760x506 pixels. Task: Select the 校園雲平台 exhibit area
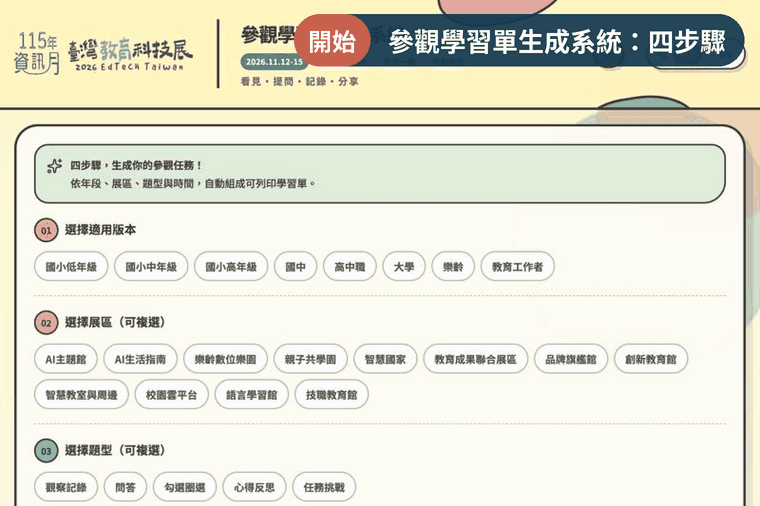172,395
